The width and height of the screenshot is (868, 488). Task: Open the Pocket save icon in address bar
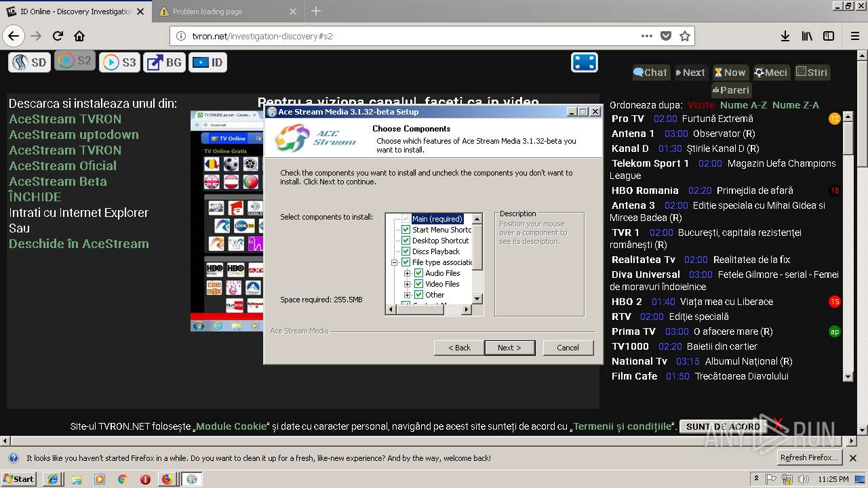[666, 36]
